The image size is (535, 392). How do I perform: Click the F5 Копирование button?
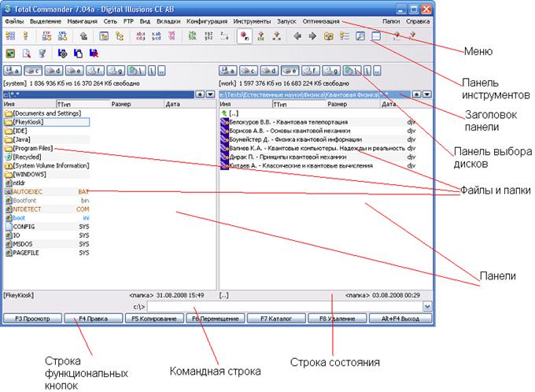pyautogui.click(x=154, y=319)
